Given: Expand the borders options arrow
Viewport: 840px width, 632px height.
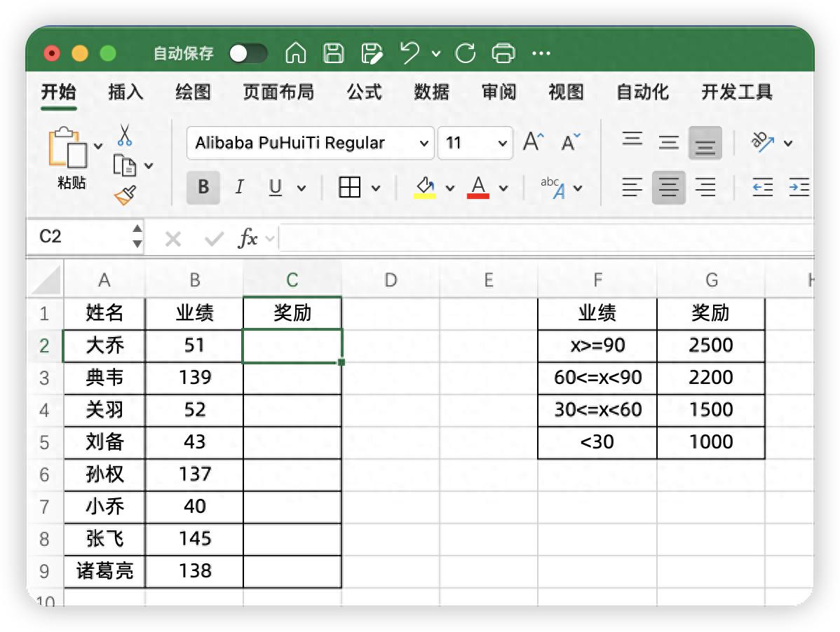Looking at the screenshot, I should pyautogui.click(x=376, y=188).
